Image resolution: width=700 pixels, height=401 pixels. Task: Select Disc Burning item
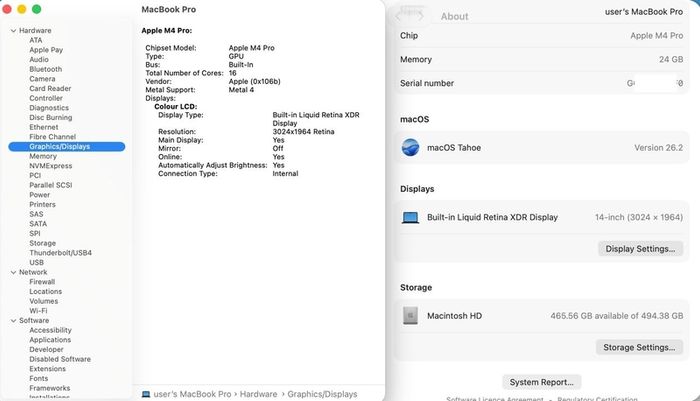(50, 117)
